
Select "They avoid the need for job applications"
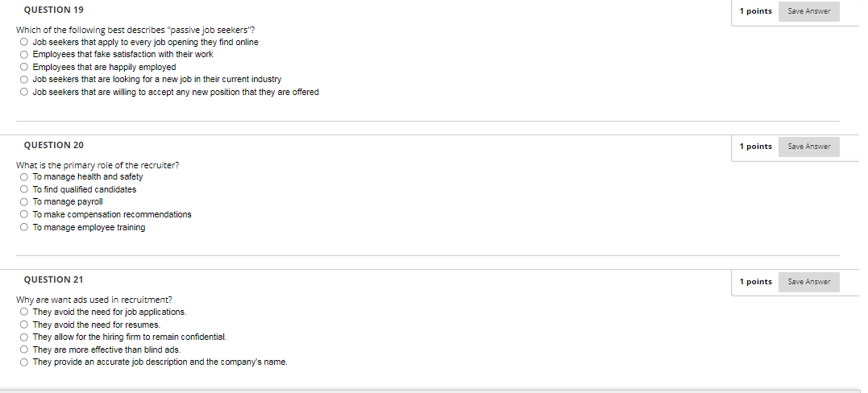pos(24,312)
